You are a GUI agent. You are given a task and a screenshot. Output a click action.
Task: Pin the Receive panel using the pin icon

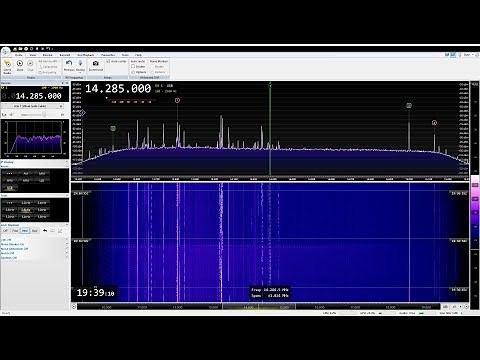coord(62,83)
